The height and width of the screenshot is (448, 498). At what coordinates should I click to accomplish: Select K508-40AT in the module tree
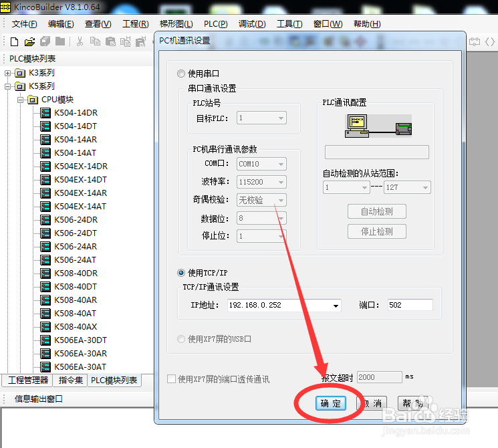click(x=75, y=314)
